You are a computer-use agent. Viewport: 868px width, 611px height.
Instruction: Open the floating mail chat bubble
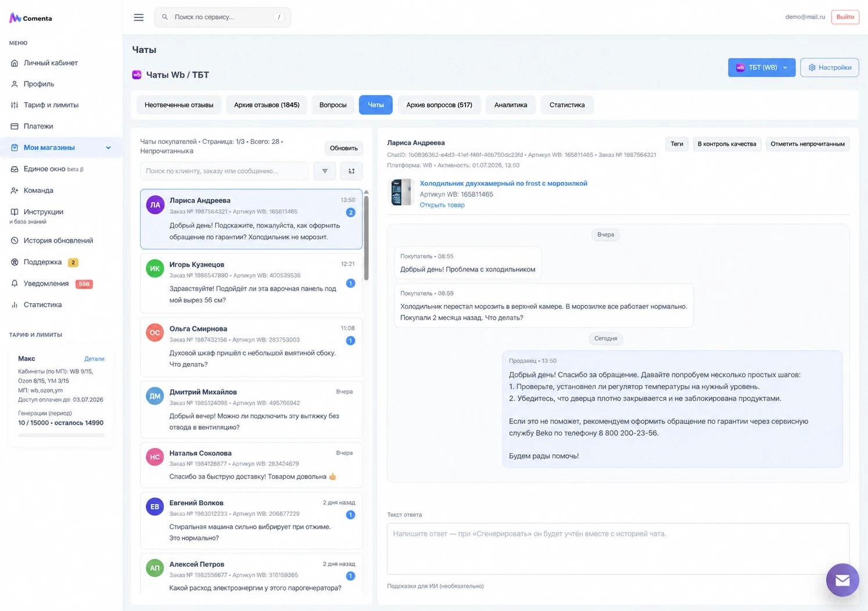pos(842,580)
